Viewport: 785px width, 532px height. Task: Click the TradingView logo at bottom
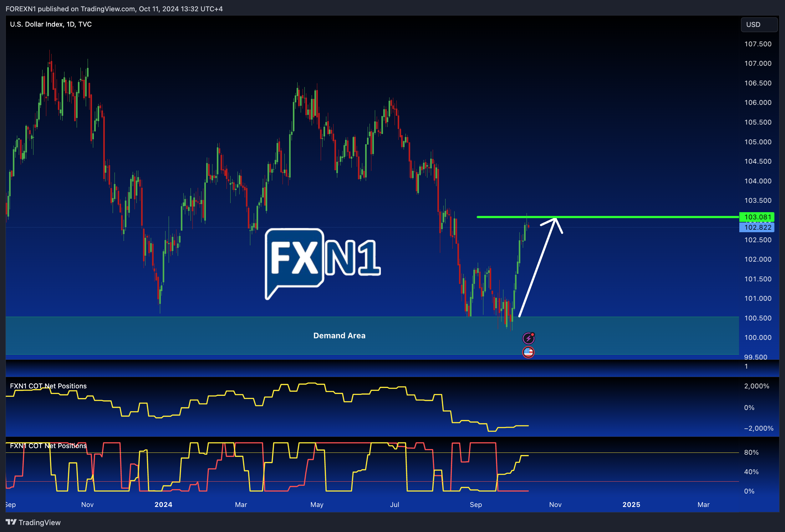click(x=33, y=522)
